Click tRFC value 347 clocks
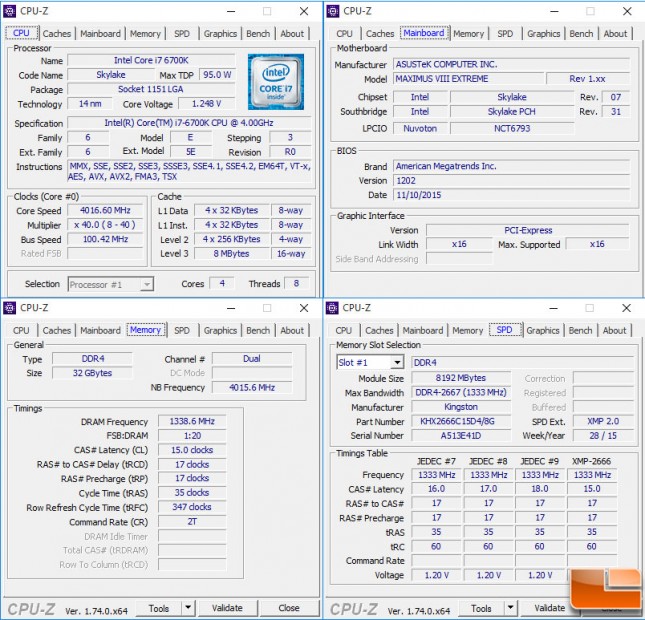Screen dimensions: 645x620 (x=192, y=507)
